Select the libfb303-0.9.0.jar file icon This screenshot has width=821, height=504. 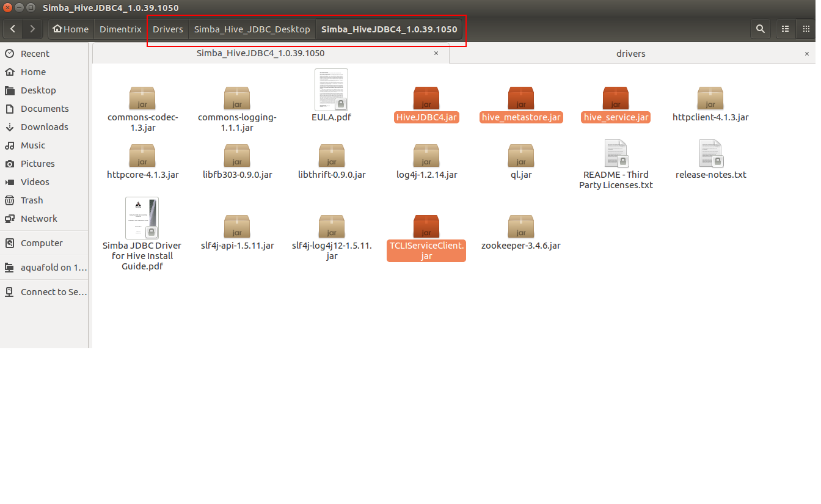tap(237, 155)
